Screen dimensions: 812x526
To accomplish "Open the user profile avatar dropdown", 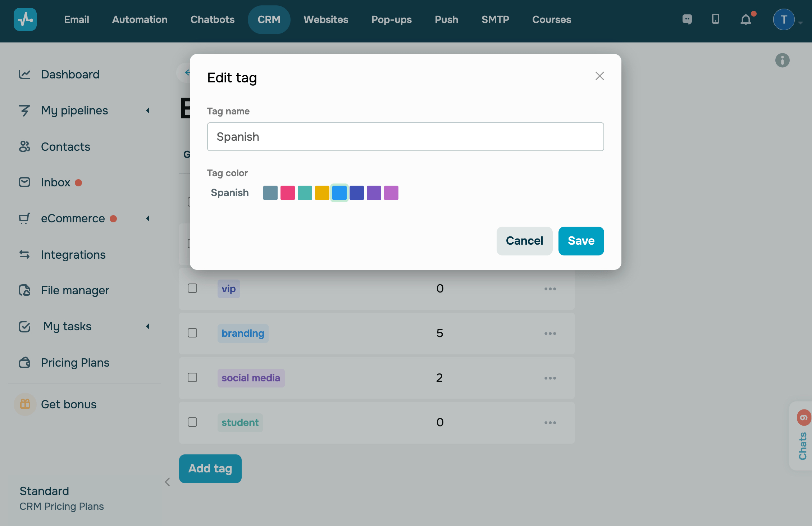I will coord(784,19).
